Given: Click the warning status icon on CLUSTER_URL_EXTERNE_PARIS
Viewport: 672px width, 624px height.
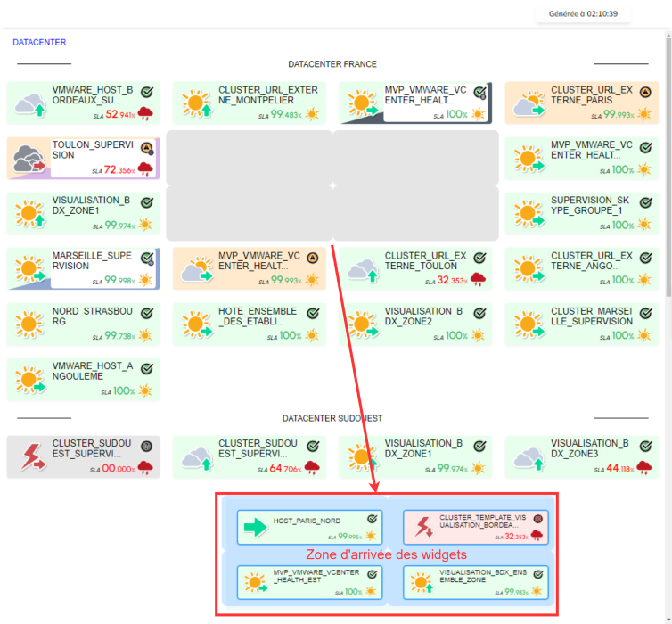Looking at the screenshot, I should click(x=646, y=92).
